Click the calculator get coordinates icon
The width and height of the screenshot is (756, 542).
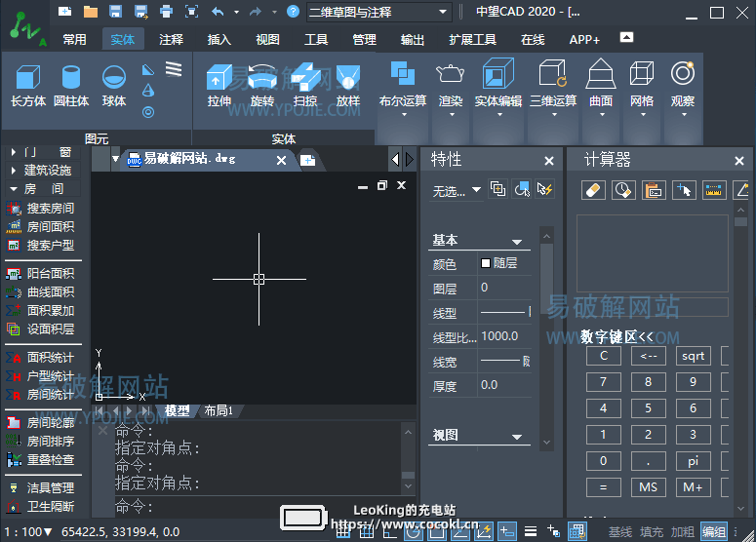coord(684,190)
